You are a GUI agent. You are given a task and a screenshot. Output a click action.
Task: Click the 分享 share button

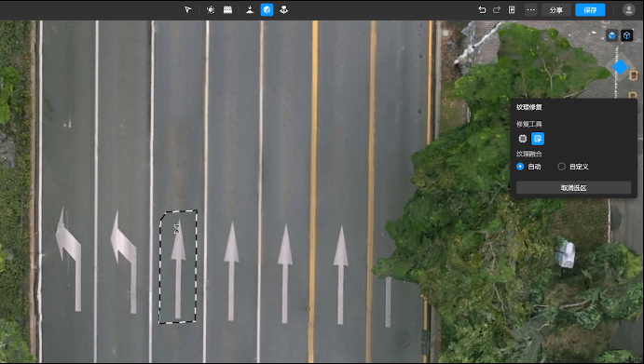[556, 10]
